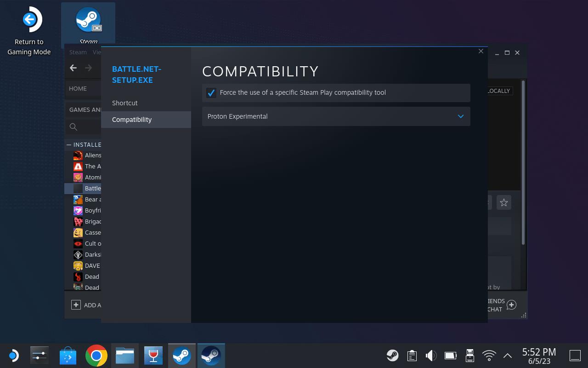Open the Steam tray icon

click(392, 355)
